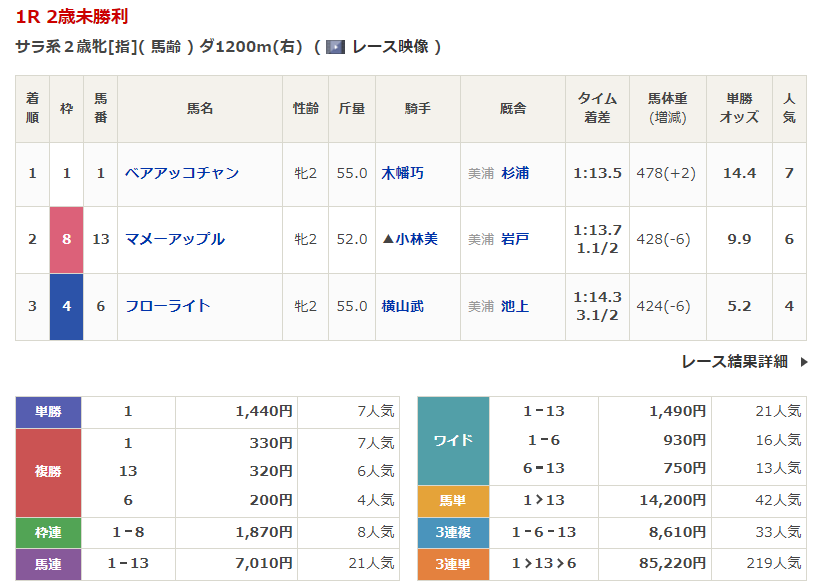
Task: Open trainer 池上 page
Action: click(515, 306)
